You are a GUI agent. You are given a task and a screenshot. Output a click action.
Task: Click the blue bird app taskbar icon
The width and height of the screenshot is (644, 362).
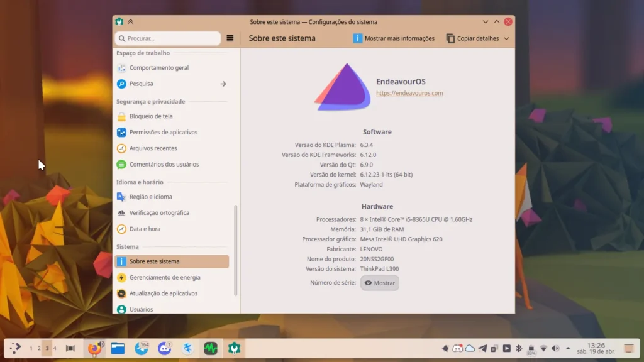click(187, 348)
